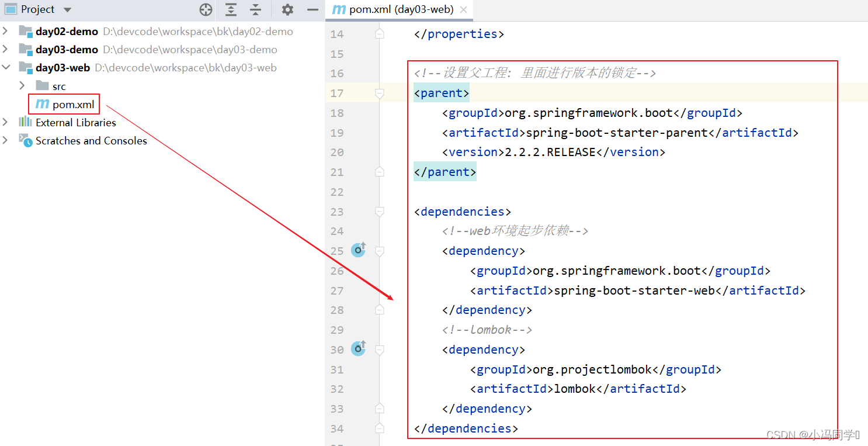Click fold end marker at line 33
This screenshot has width=868, height=446.
(380, 409)
